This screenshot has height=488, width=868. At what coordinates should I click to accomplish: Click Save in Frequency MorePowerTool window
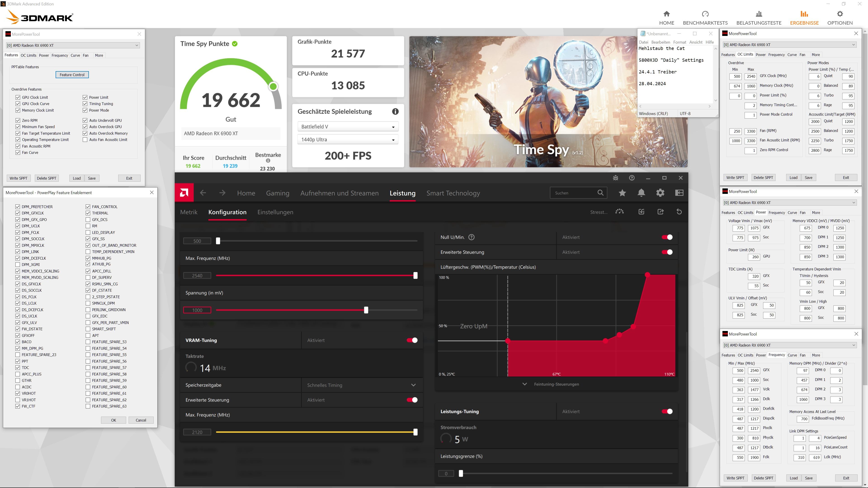809,478
